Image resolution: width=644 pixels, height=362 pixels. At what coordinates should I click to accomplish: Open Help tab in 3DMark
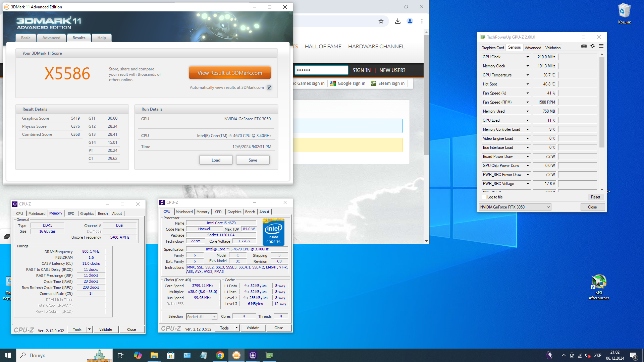tap(102, 38)
